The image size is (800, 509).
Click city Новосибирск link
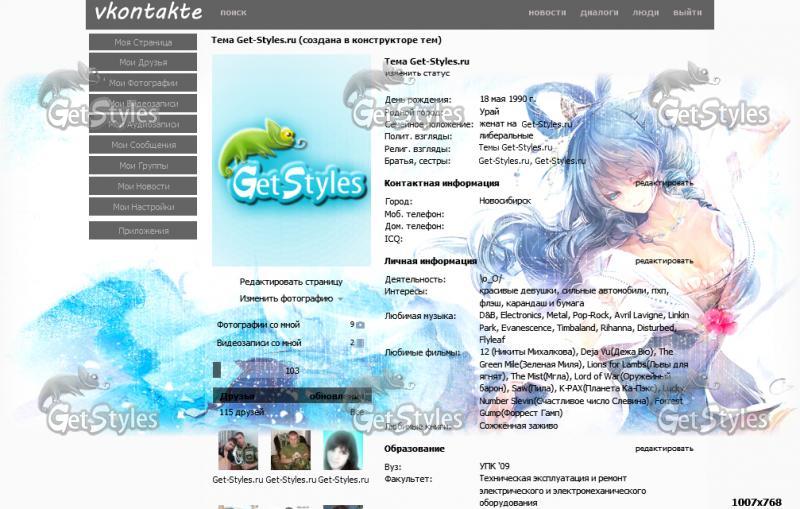click(x=505, y=201)
